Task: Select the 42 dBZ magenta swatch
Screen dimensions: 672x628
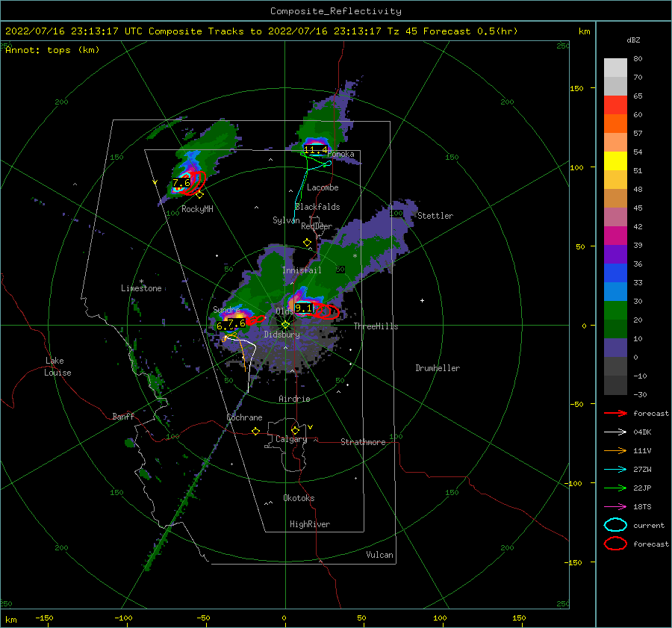Action: click(615, 235)
